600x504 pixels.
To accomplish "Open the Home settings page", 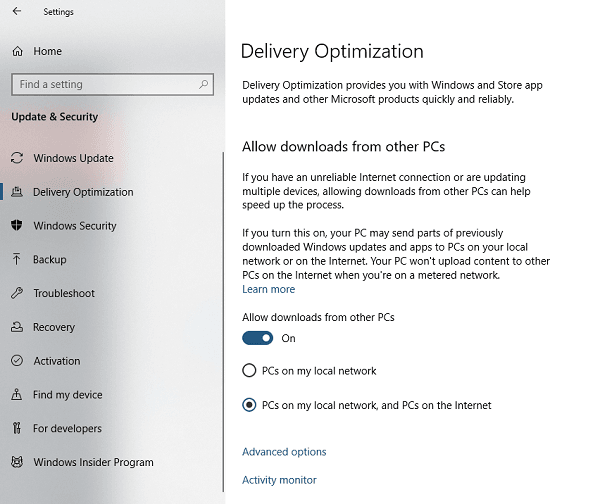I will (x=47, y=51).
